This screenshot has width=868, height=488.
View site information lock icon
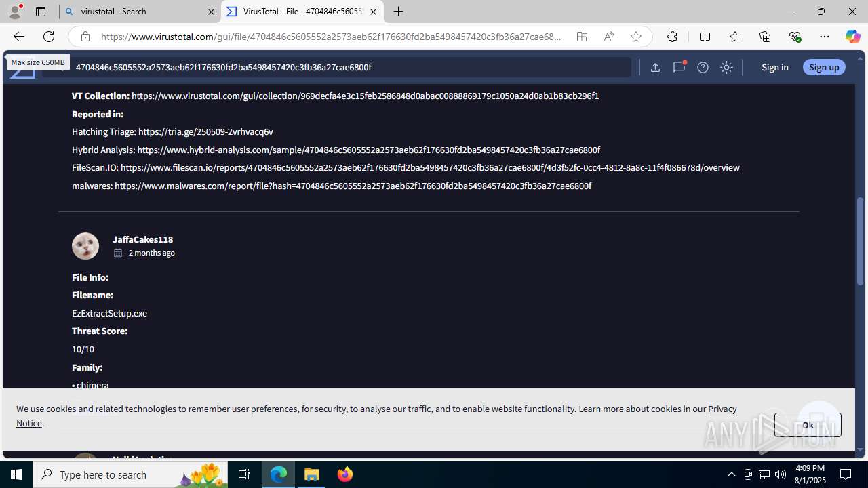click(x=85, y=37)
